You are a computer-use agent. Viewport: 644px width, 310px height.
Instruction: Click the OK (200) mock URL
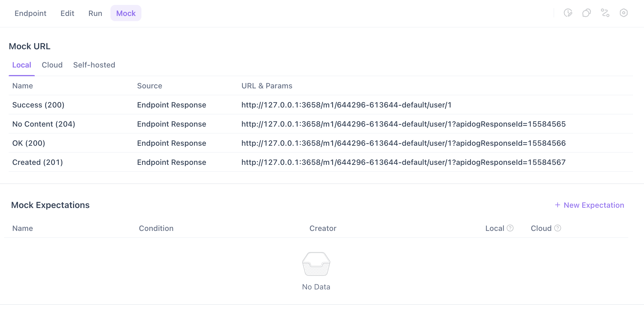[x=403, y=143]
